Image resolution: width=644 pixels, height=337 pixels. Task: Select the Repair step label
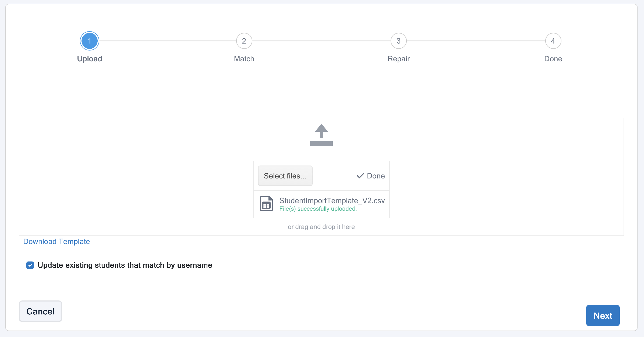[x=398, y=59]
